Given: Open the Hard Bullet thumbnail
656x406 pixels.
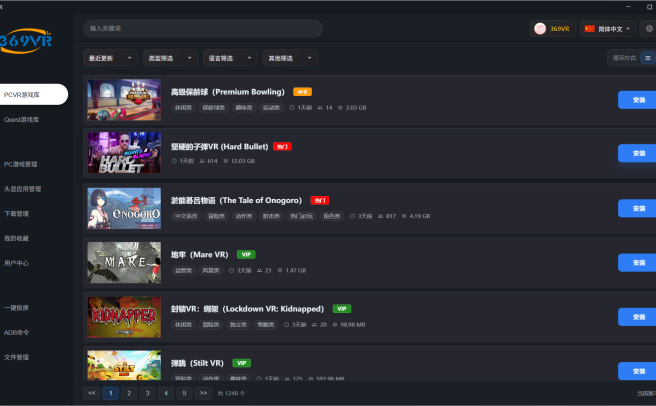Looking at the screenshot, I should pyautogui.click(x=124, y=153).
